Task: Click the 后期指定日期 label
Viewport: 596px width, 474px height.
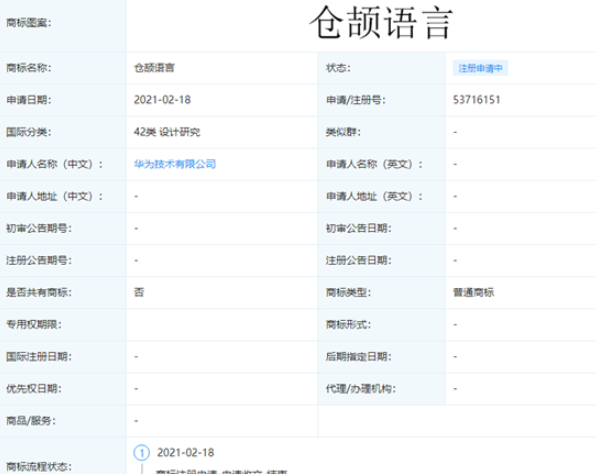Action: click(358, 357)
